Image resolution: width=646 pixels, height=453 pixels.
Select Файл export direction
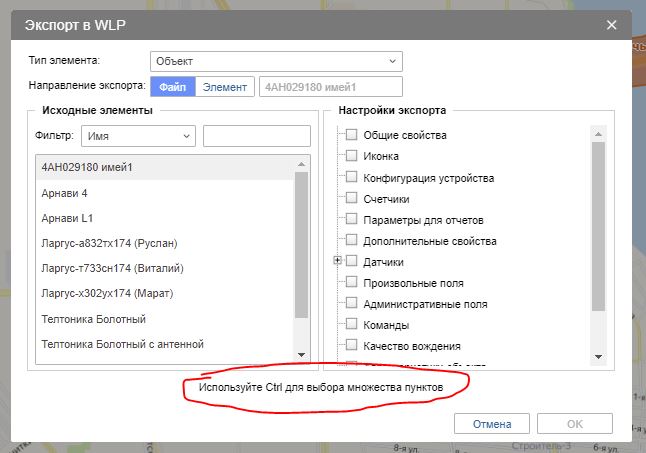click(172, 87)
